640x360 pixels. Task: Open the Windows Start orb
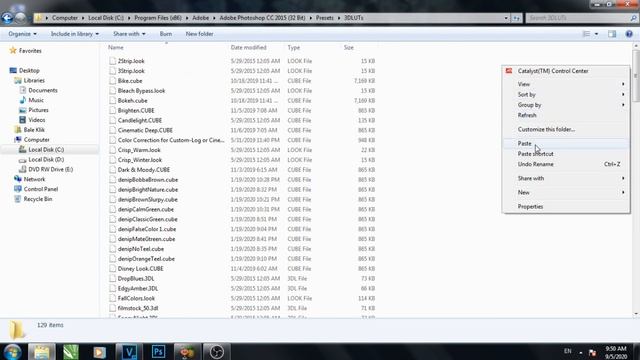pos(12,351)
